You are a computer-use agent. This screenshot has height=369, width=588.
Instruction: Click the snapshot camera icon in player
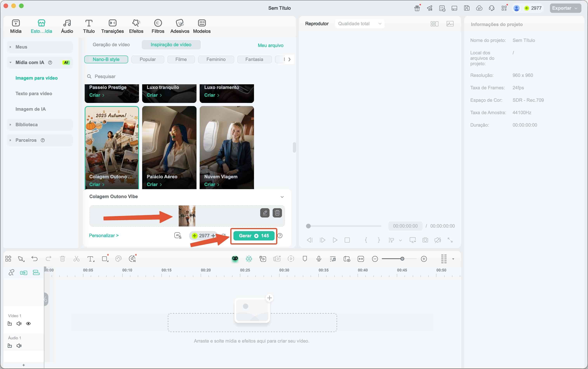pyautogui.click(x=425, y=240)
